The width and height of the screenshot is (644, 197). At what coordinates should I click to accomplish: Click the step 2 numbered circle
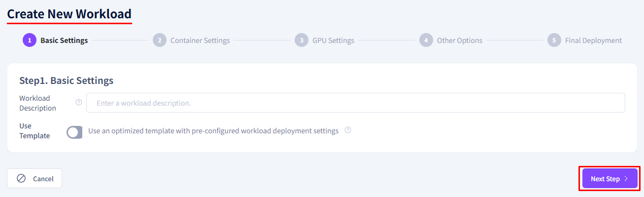point(160,40)
